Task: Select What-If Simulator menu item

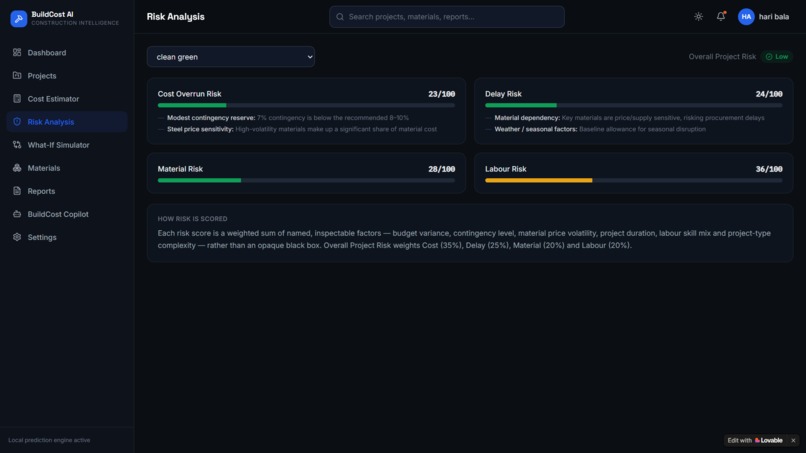Action: (x=59, y=145)
